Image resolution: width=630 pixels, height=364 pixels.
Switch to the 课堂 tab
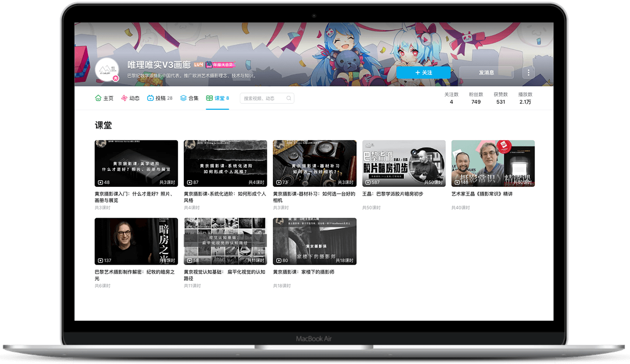tap(217, 98)
